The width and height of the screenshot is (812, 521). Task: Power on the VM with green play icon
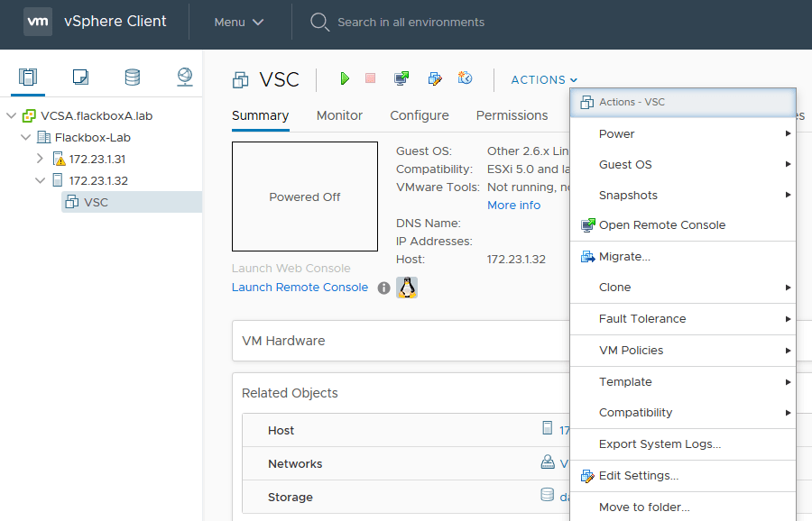click(345, 79)
